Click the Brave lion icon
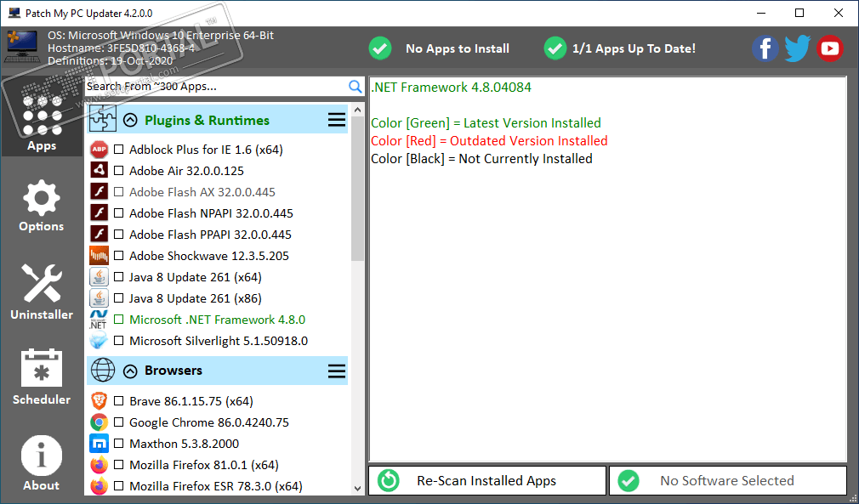This screenshot has height=504, width=859. [x=100, y=401]
